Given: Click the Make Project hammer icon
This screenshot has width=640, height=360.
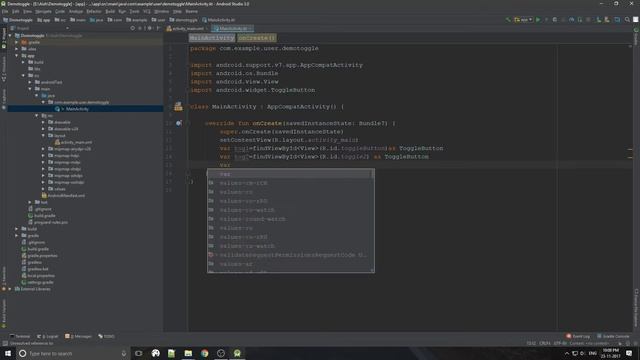Looking at the screenshot, I should tap(508, 20).
